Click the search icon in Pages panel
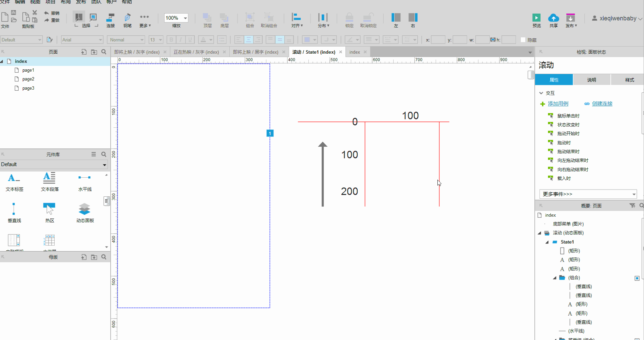The width and height of the screenshot is (644, 340). tap(104, 52)
